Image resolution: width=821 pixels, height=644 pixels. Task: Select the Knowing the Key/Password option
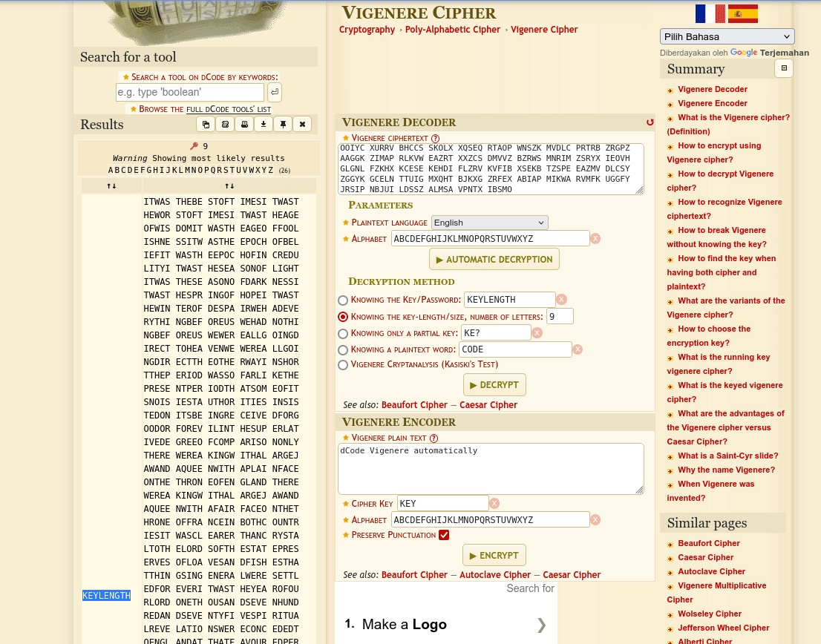pyautogui.click(x=343, y=300)
